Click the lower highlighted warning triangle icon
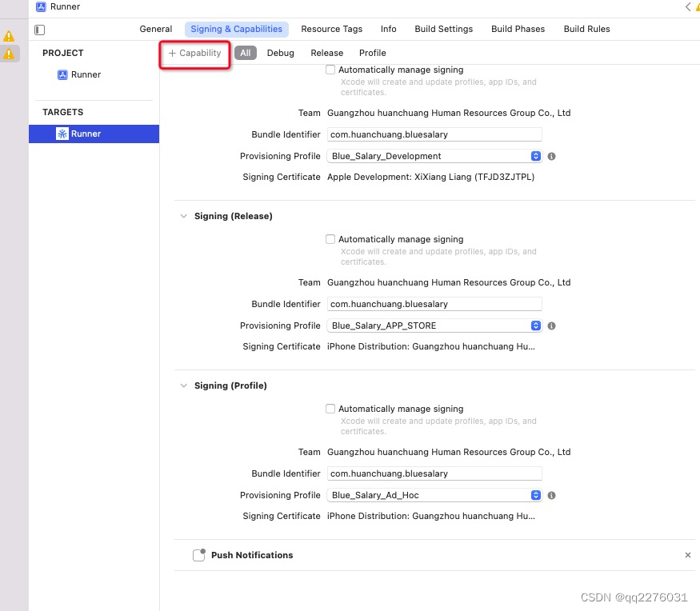 click(9, 54)
